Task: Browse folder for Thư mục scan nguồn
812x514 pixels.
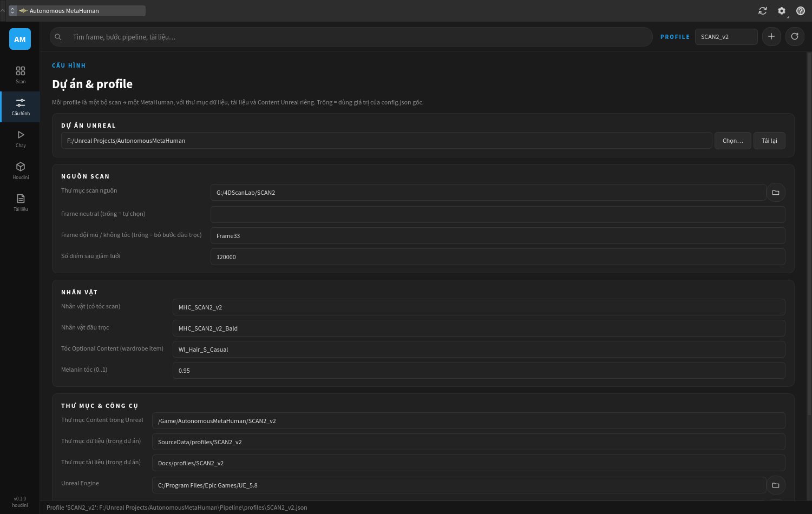Action: (x=776, y=192)
